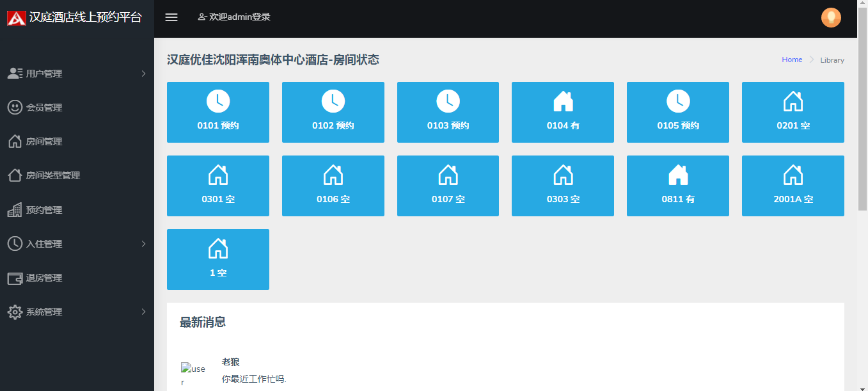Open the 用户管理 sidebar menu

[77, 74]
